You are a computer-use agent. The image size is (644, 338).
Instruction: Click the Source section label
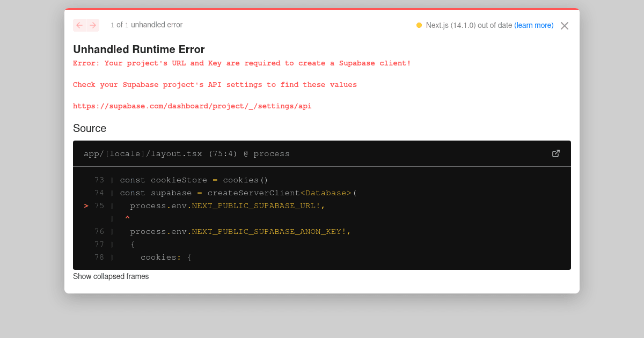(x=90, y=128)
